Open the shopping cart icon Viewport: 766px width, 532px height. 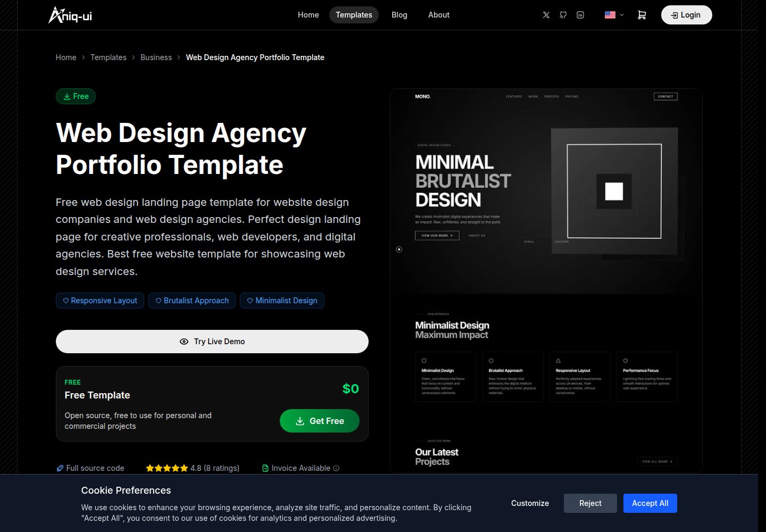pos(642,15)
